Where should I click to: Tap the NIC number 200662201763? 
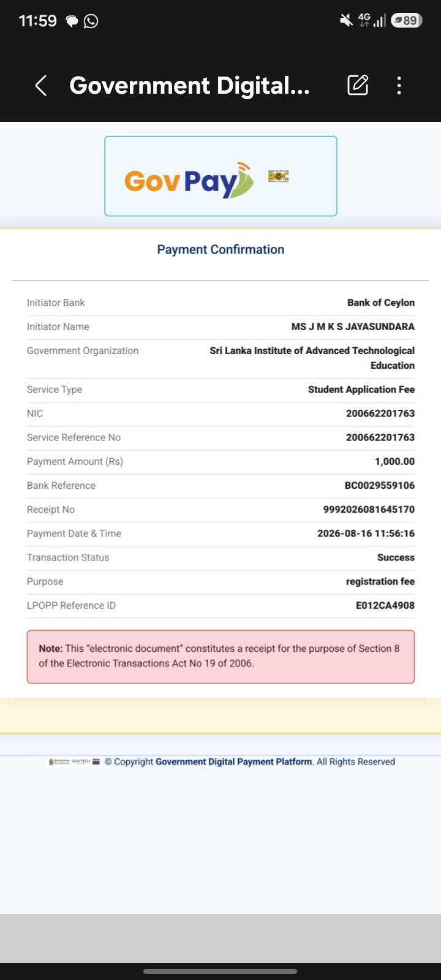[x=380, y=413]
